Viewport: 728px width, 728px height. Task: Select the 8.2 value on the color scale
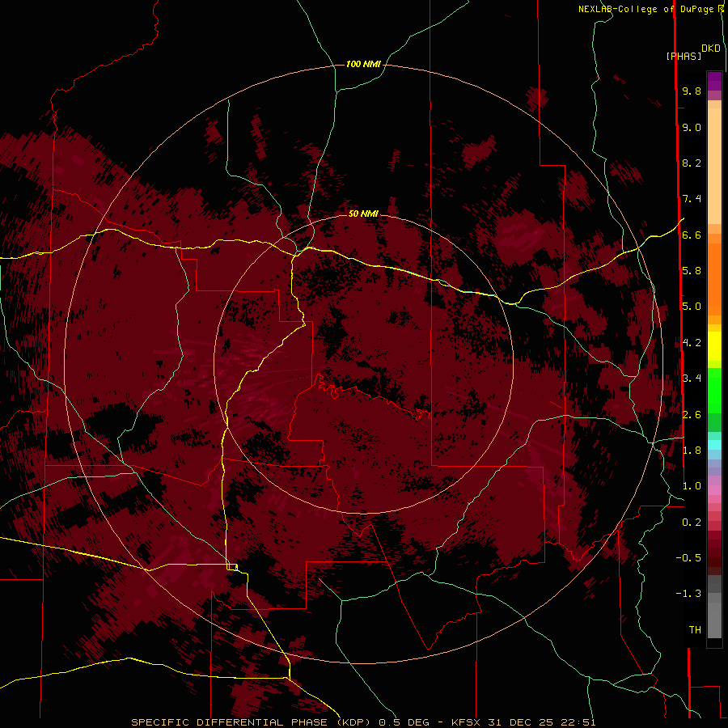point(692,163)
